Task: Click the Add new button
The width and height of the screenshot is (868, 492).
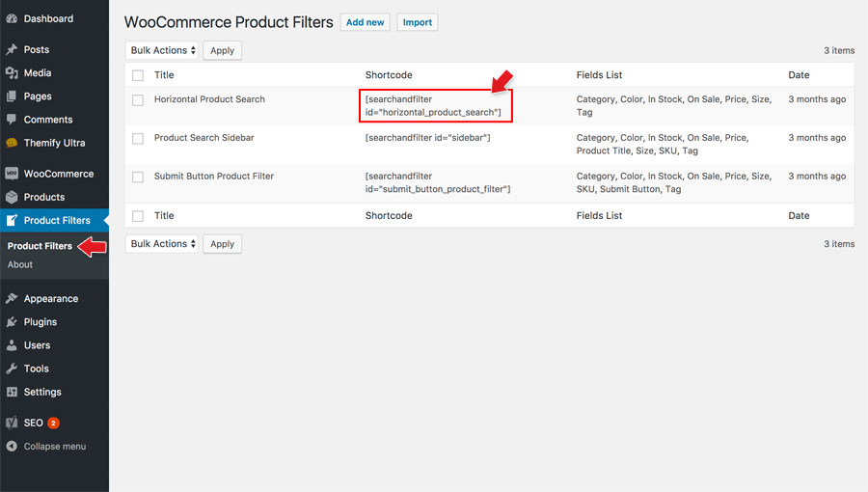Action: tap(365, 22)
